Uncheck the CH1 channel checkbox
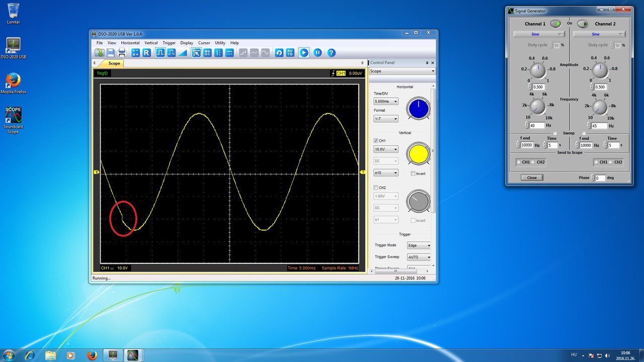The height and width of the screenshot is (362, 644). (376, 141)
